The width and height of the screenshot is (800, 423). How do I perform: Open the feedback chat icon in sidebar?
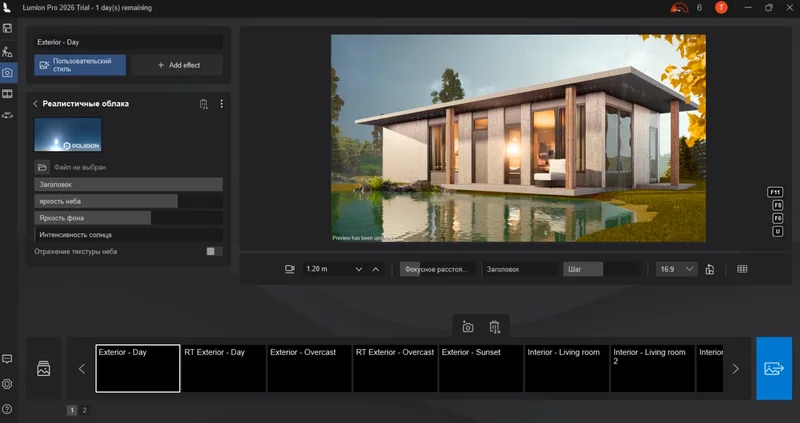pyautogui.click(x=7, y=359)
